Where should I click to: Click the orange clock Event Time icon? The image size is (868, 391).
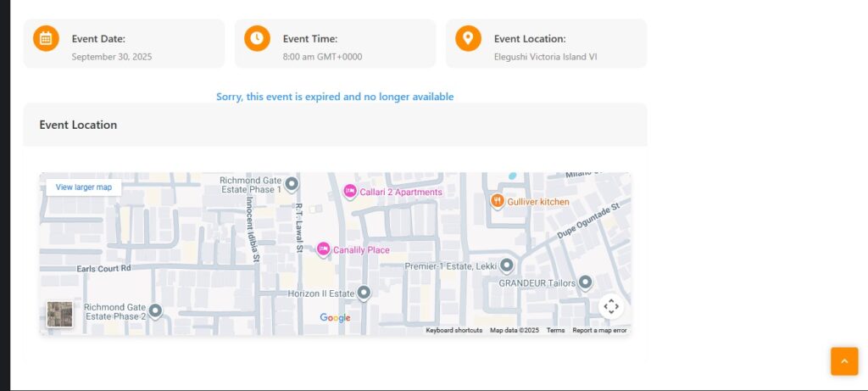pyautogui.click(x=257, y=38)
